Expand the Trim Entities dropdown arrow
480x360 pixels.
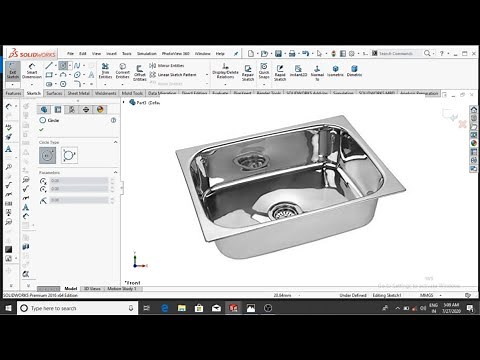pyautogui.click(x=105, y=84)
